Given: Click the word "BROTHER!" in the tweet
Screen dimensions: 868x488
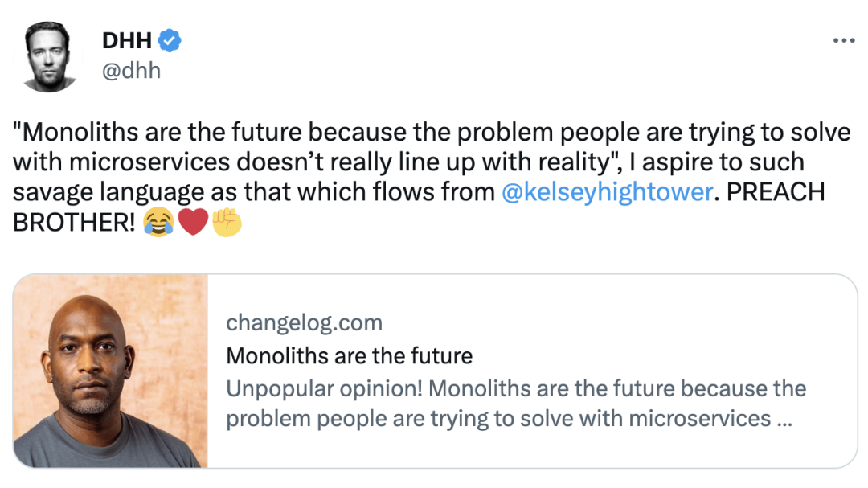Looking at the screenshot, I should (74, 223).
